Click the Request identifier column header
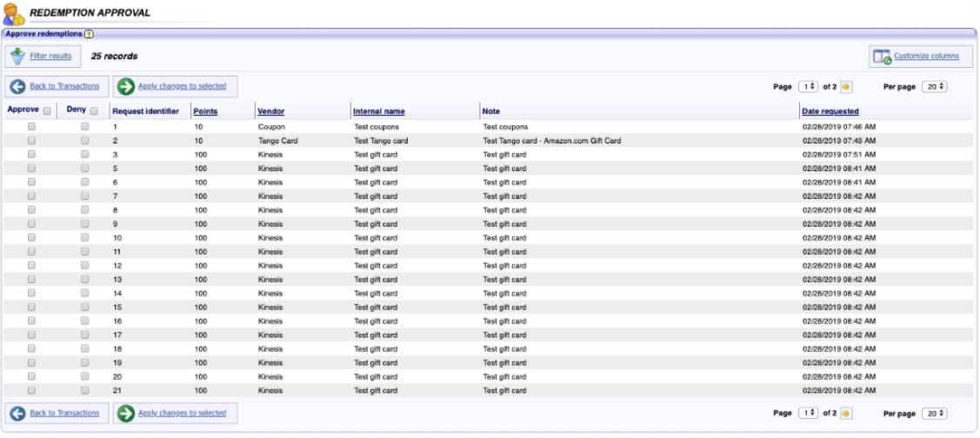This screenshot has width=980, height=438. coord(145,111)
